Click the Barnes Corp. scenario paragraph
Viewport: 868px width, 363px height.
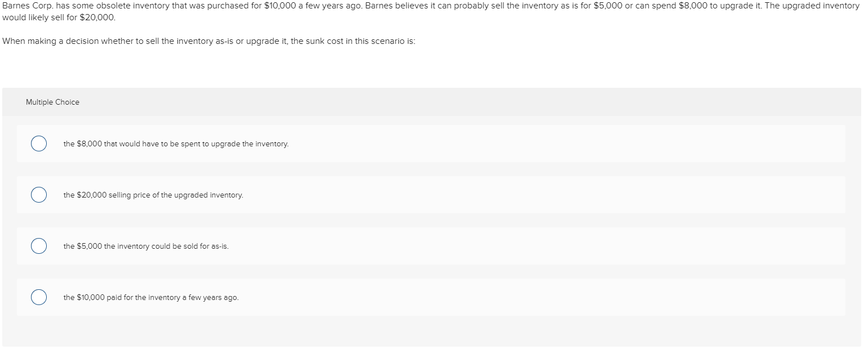point(338,11)
